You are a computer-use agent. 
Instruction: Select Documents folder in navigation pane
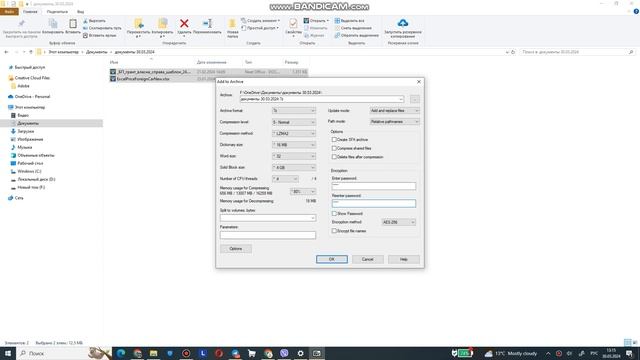tap(28, 123)
